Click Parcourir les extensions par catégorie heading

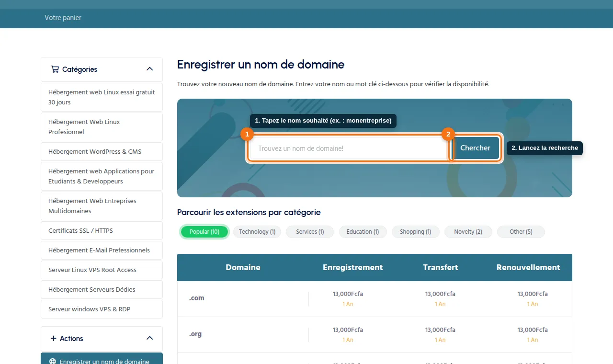point(249,212)
